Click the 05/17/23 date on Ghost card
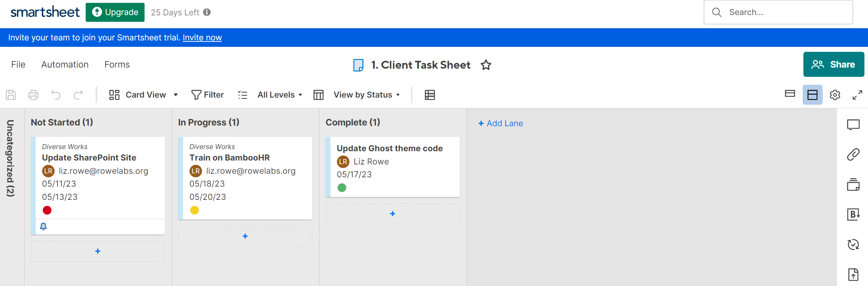This screenshot has height=286, width=868. point(354,174)
